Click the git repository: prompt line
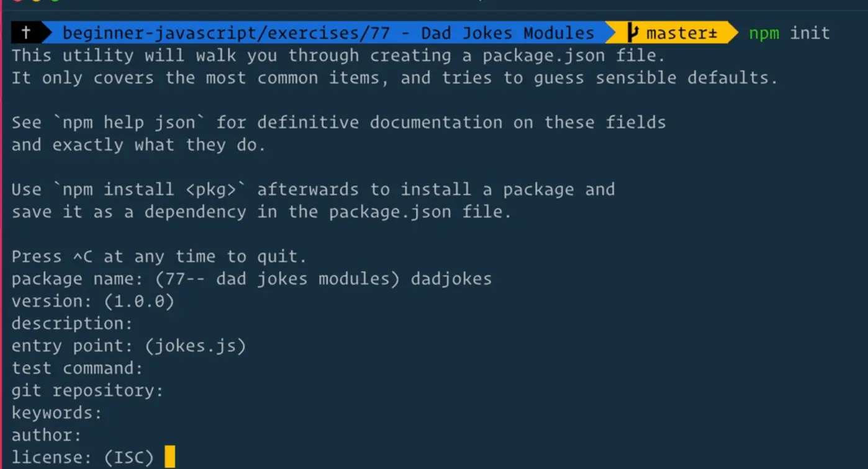 pos(88,390)
